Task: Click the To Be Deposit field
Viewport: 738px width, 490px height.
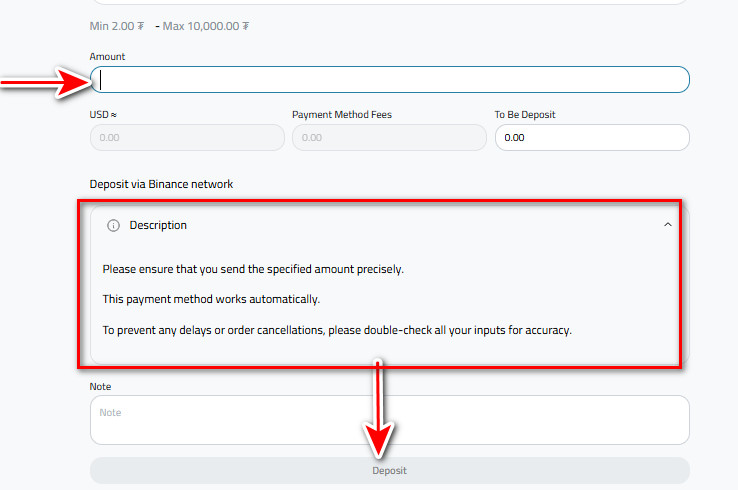Action: click(591, 138)
